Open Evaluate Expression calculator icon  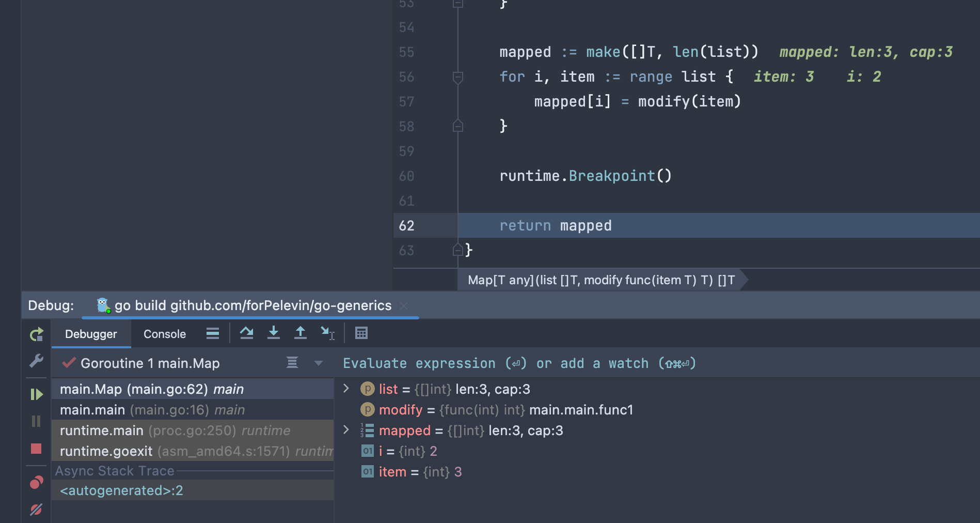click(361, 333)
